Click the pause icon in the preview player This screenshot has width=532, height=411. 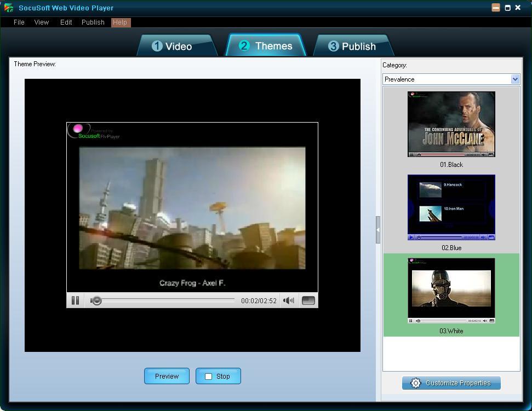coord(75,300)
